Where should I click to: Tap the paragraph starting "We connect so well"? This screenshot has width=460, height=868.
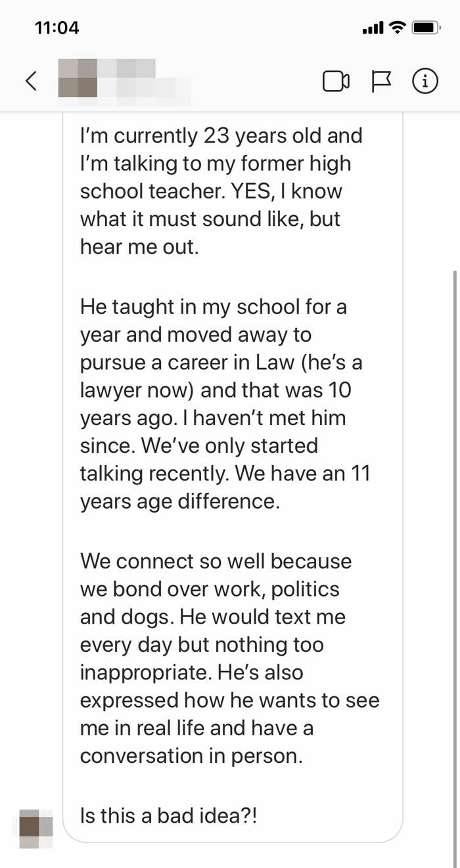(229, 659)
